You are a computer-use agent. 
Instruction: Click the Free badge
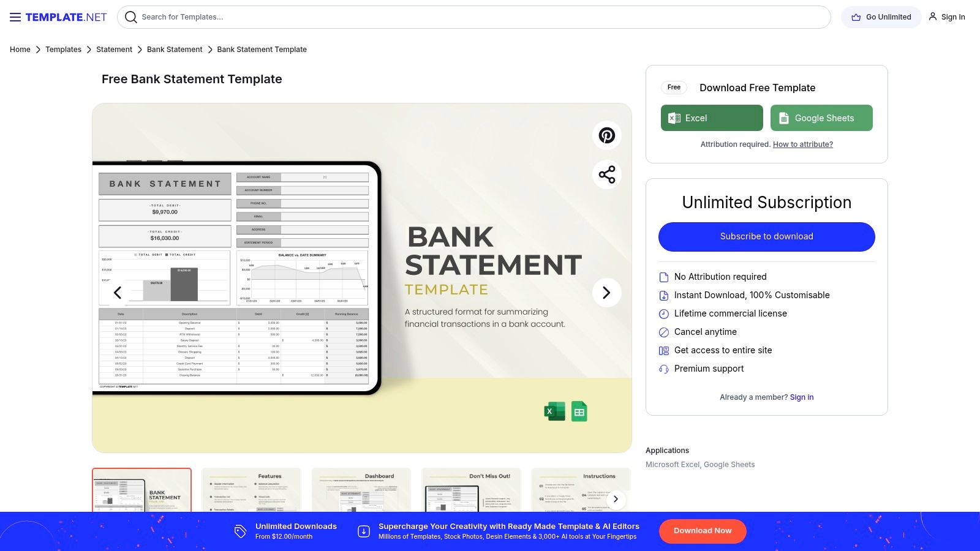click(674, 88)
